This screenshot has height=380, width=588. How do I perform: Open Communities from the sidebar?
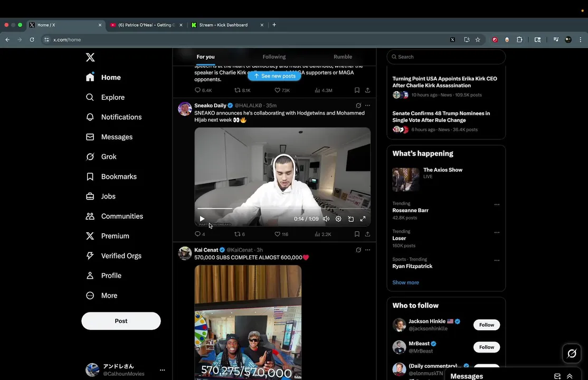click(x=114, y=216)
